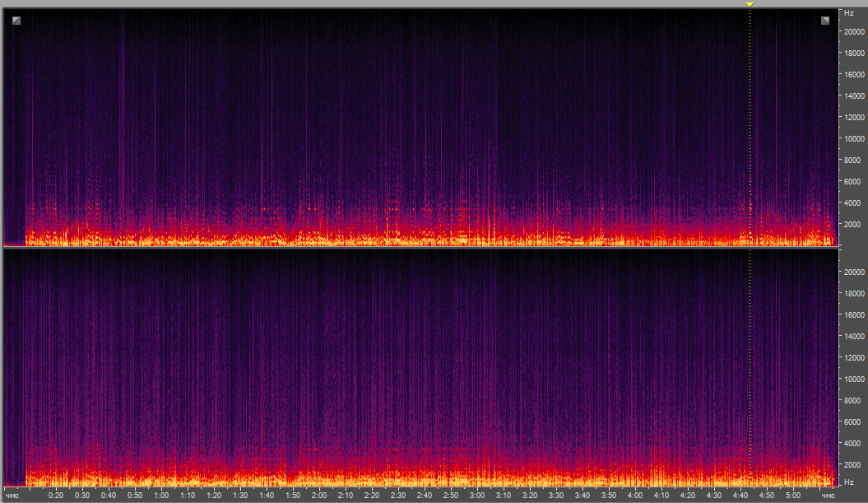Click the yellow playhead marker triangle on top

coord(750,4)
